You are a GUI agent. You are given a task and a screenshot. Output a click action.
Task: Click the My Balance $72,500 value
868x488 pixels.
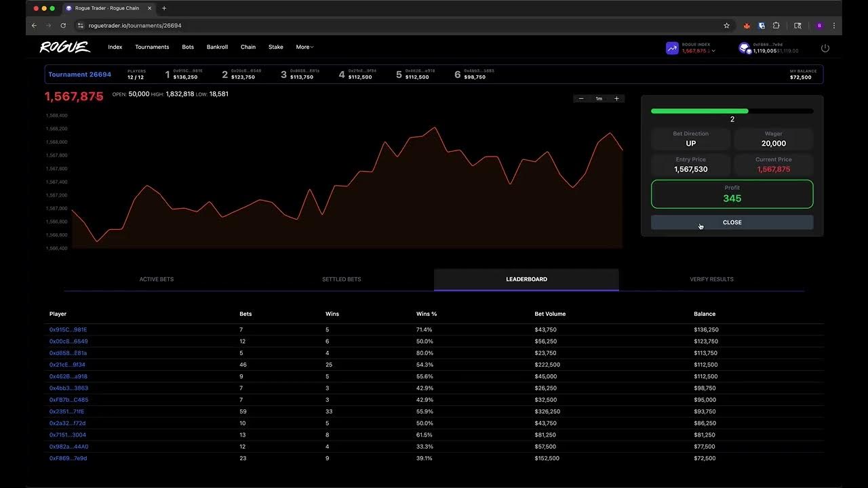[x=801, y=77]
